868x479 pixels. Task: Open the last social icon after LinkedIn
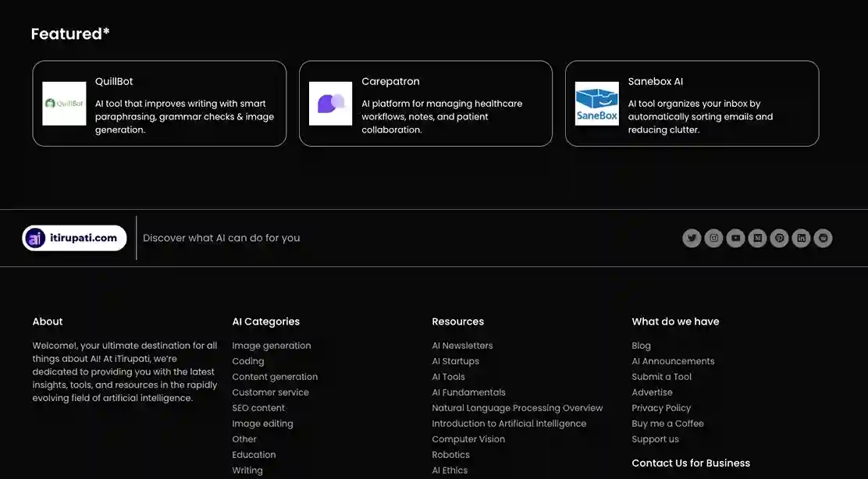click(x=823, y=238)
